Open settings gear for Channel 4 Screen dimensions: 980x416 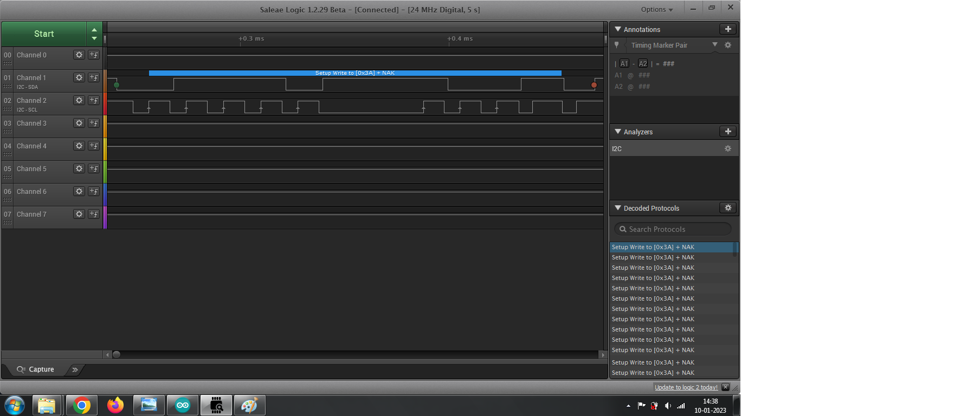[x=79, y=146]
